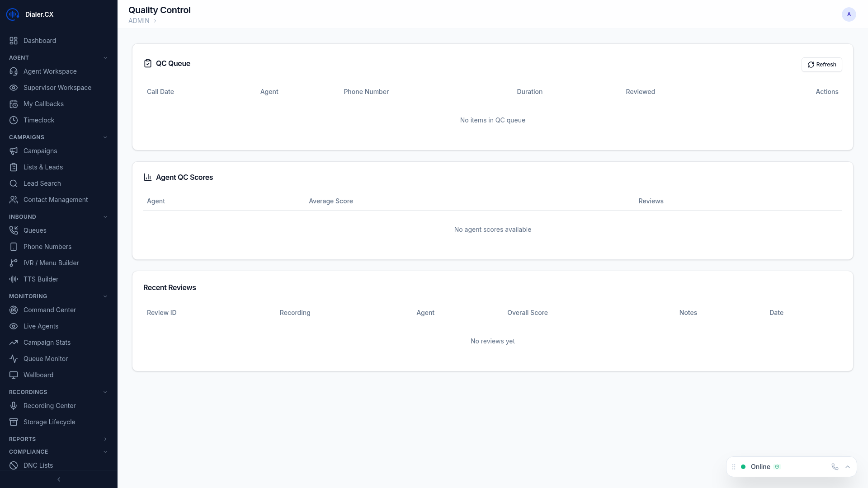Collapse the status widget with the upward chevron
Viewport: 868px width, 488px height.
point(848,467)
